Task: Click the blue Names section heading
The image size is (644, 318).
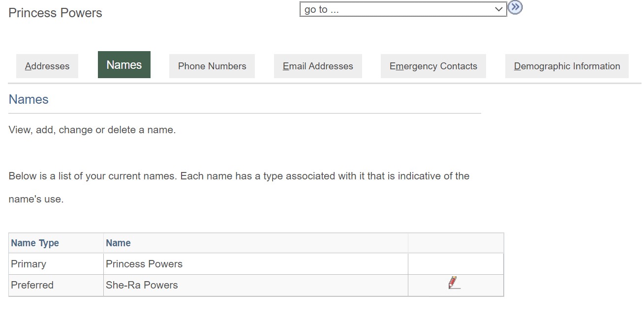Action: 29,99
